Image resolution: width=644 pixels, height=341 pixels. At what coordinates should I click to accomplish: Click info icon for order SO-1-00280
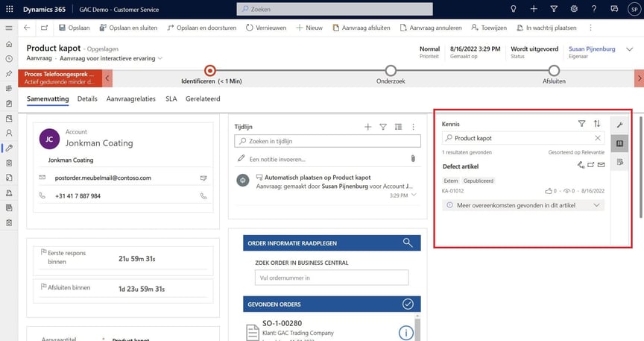coord(405,332)
